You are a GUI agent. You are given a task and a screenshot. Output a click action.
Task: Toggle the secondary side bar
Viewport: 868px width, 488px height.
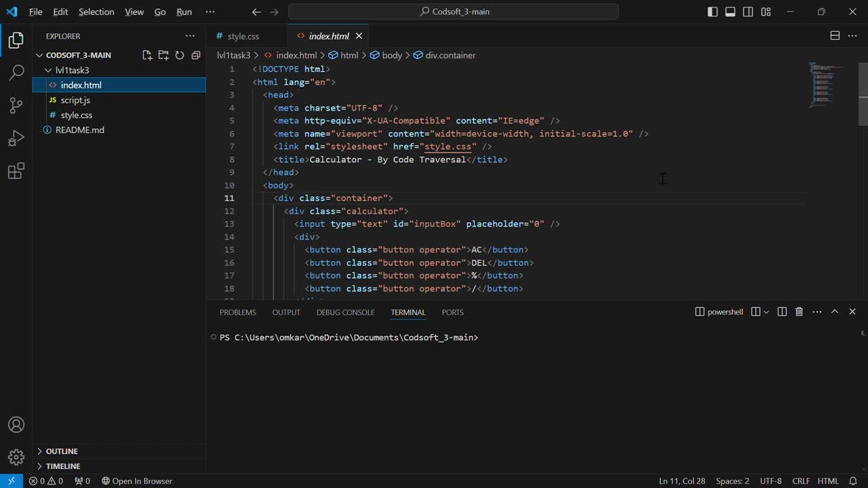click(x=748, y=12)
